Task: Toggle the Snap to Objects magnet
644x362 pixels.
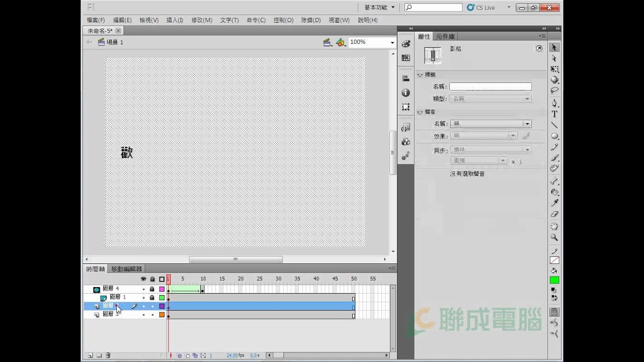Action: tap(554, 312)
